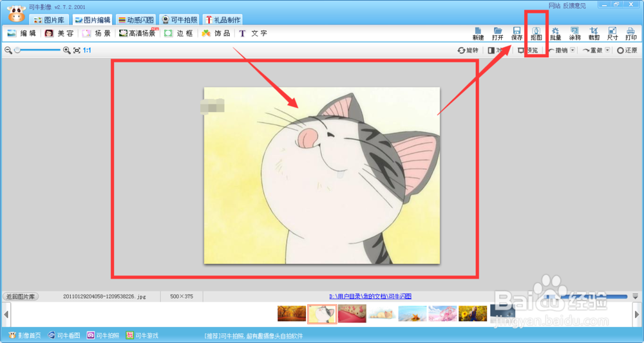This screenshot has width=644, height=343.
Task: Click the 可牛拍照 link in bottom bar
Action: (x=103, y=336)
